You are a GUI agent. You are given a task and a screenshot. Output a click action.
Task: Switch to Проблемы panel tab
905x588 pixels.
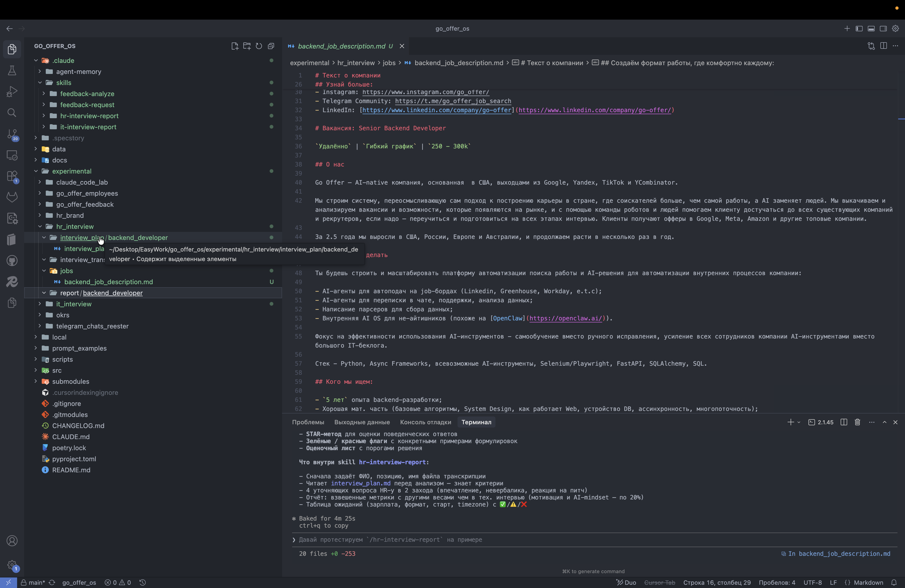coord(308,422)
